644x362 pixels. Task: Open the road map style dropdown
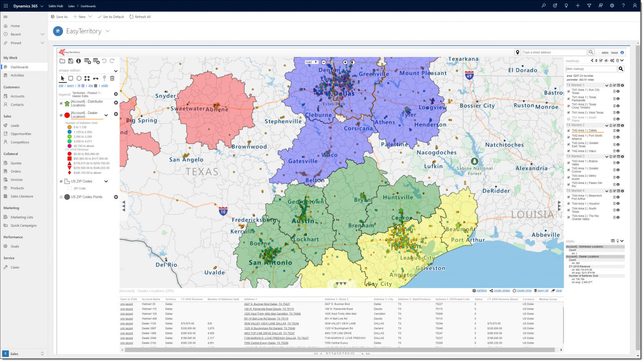click(x=311, y=62)
